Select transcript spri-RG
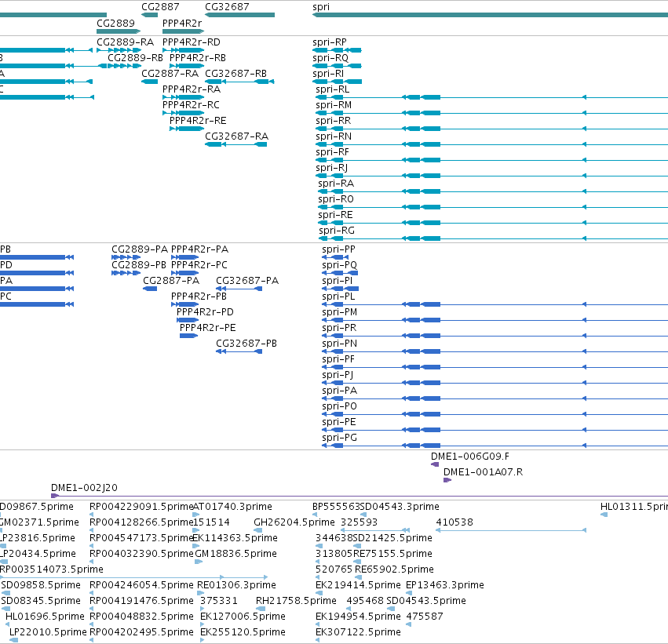Viewport: 668px width, 644px height. click(337, 231)
